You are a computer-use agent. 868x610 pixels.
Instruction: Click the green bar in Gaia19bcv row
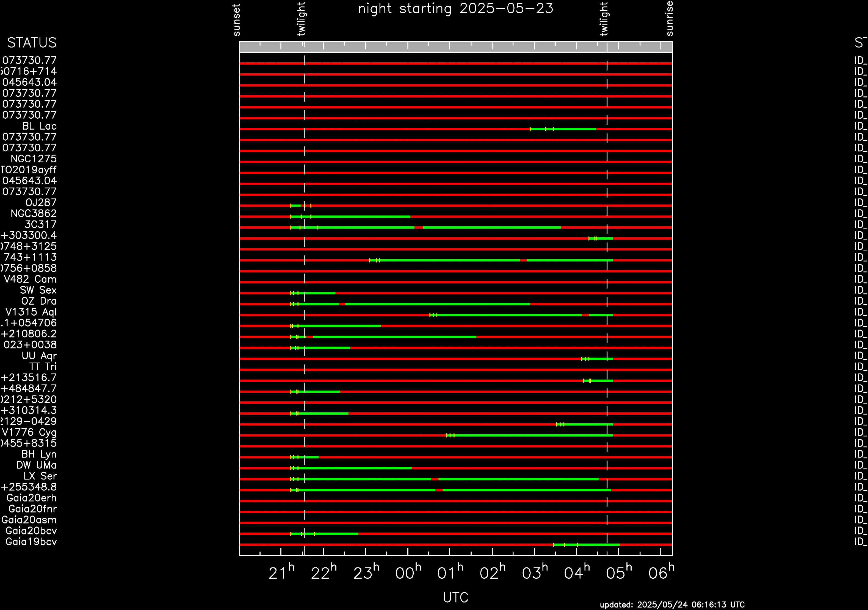[586, 545]
